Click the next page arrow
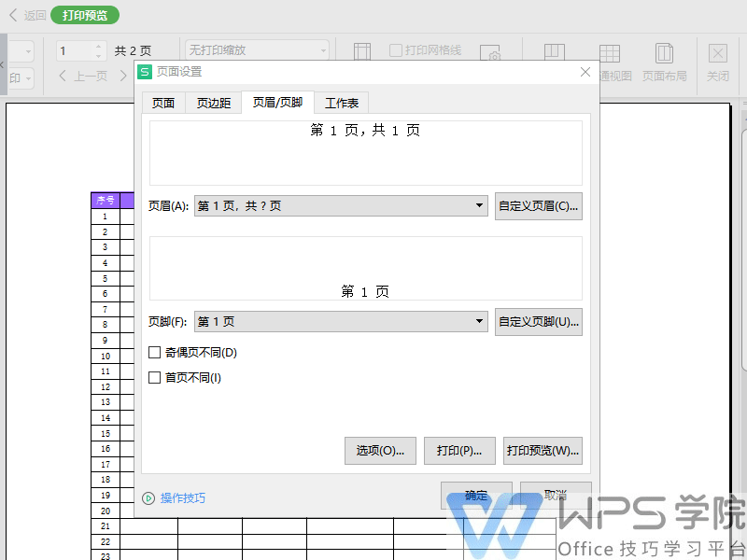The width and height of the screenshot is (747, 560). (x=123, y=76)
